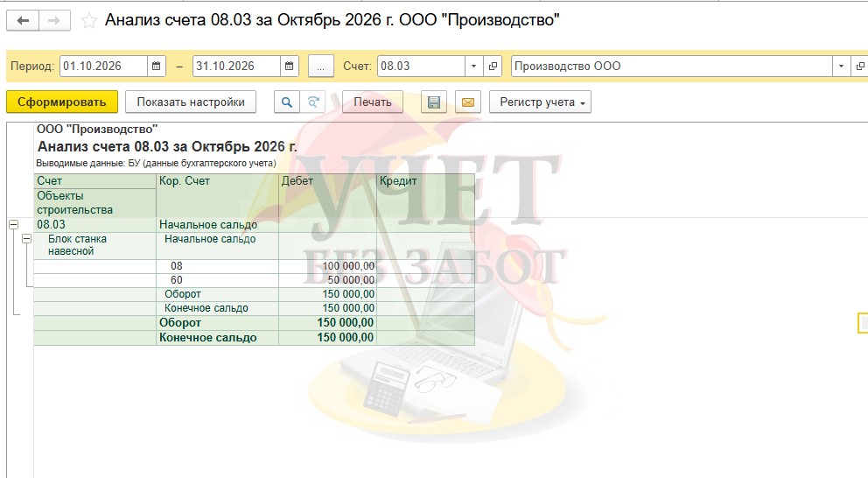Click Показать настройки button
868x478 pixels.
tap(191, 102)
